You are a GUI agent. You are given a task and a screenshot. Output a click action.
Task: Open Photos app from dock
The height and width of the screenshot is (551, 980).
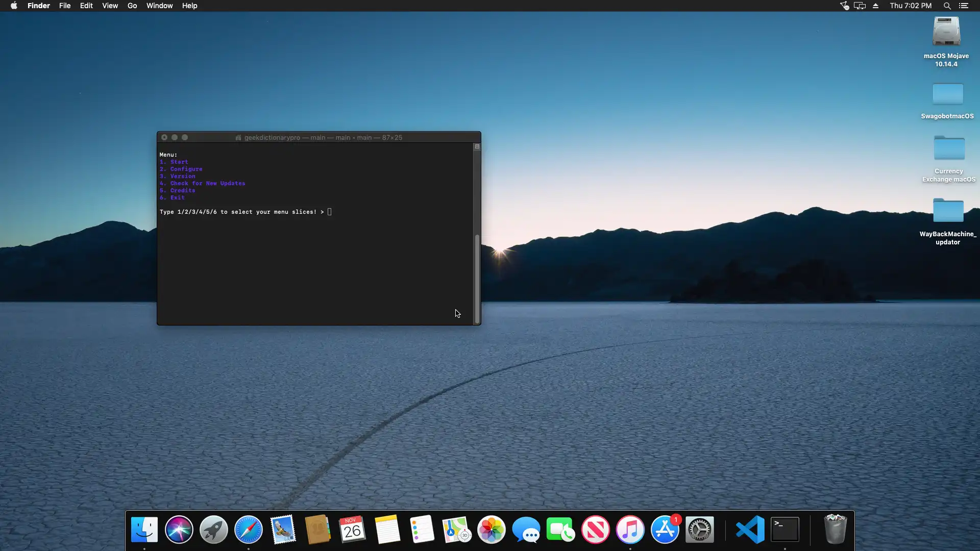pyautogui.click(x=492, y=530)
